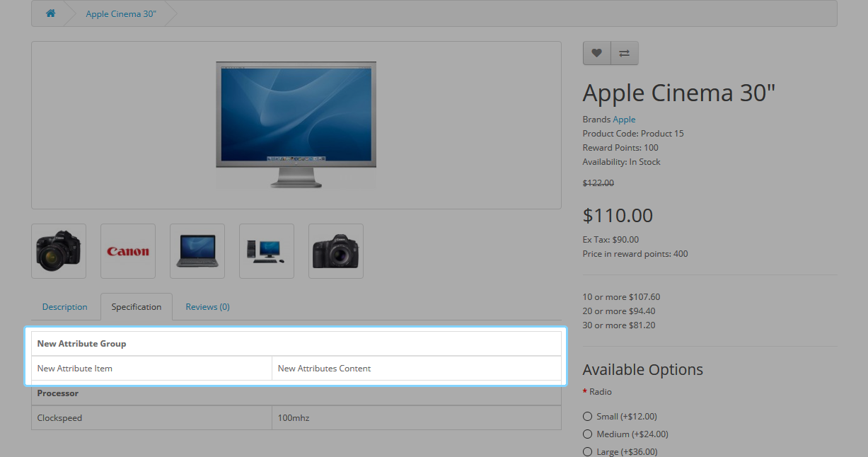Click the Availability: In Stock text
The height and width of the screenshot is (457, 868).
(622, 162)
